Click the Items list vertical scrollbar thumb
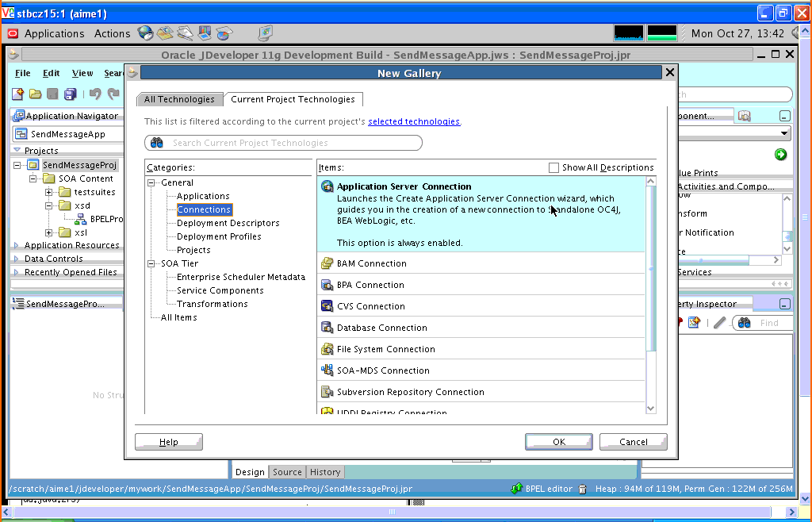 (x=651, y=269)
